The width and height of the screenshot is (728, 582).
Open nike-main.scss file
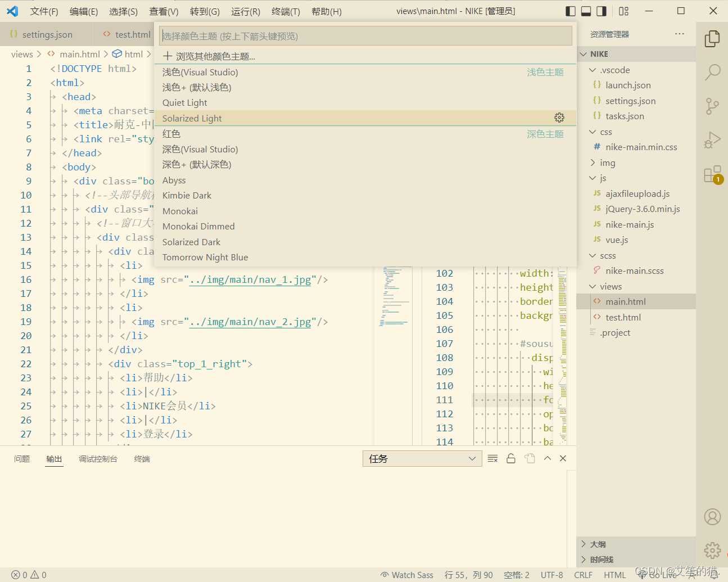click(x=636, y=270)
